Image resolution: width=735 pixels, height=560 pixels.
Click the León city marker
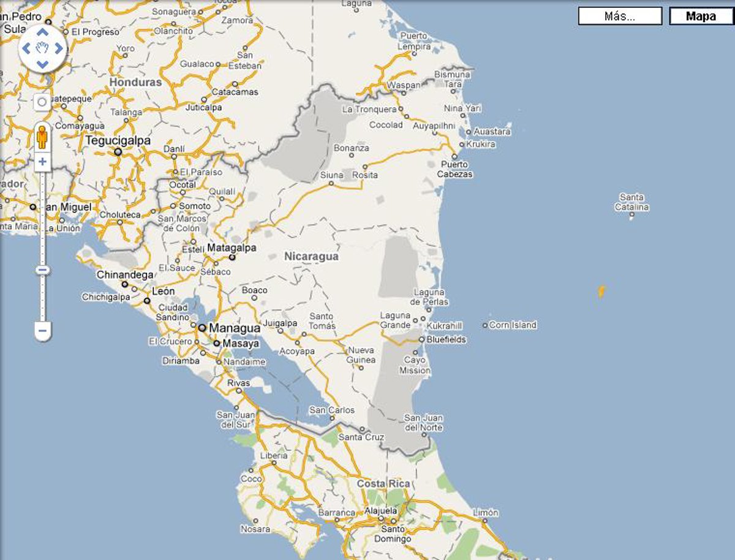point(147,300)
